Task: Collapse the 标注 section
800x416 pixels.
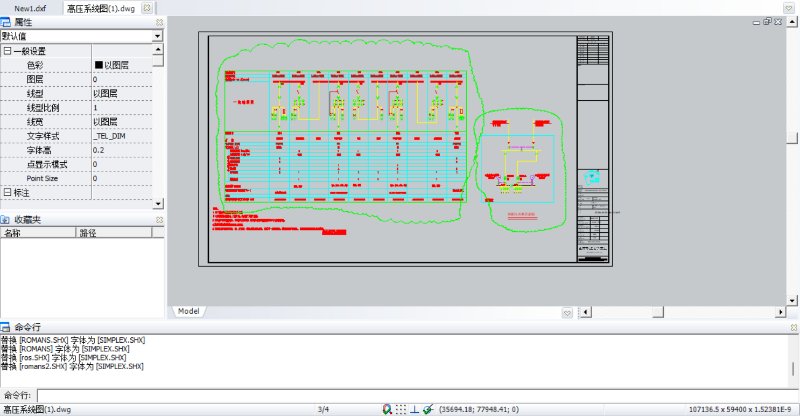Action: [x=7, y=192]
